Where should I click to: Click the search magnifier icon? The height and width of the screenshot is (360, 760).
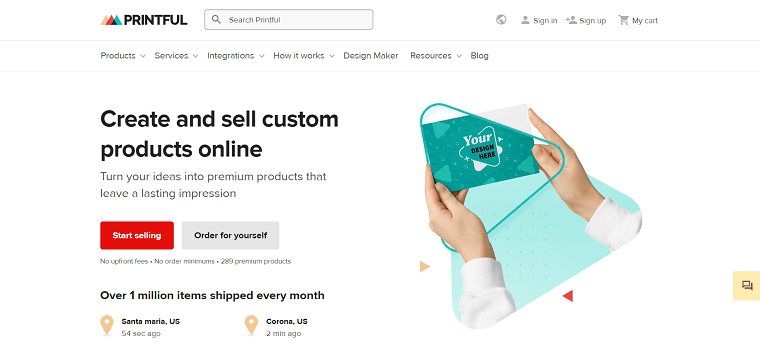click(217, 19)
